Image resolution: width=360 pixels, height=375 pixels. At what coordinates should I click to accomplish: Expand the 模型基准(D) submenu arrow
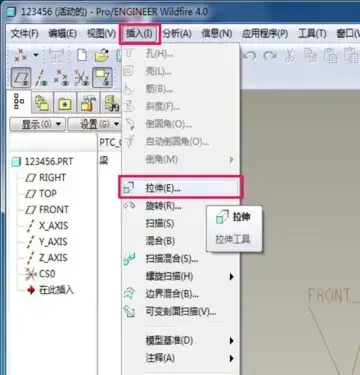click(x=232, y=341)
